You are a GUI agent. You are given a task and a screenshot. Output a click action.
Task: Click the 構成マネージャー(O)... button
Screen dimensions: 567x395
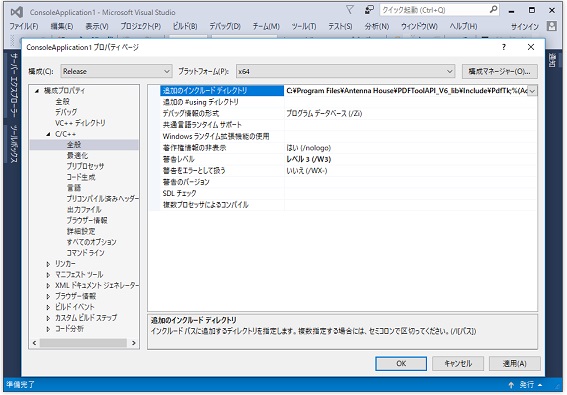click(x=500, y=71)
